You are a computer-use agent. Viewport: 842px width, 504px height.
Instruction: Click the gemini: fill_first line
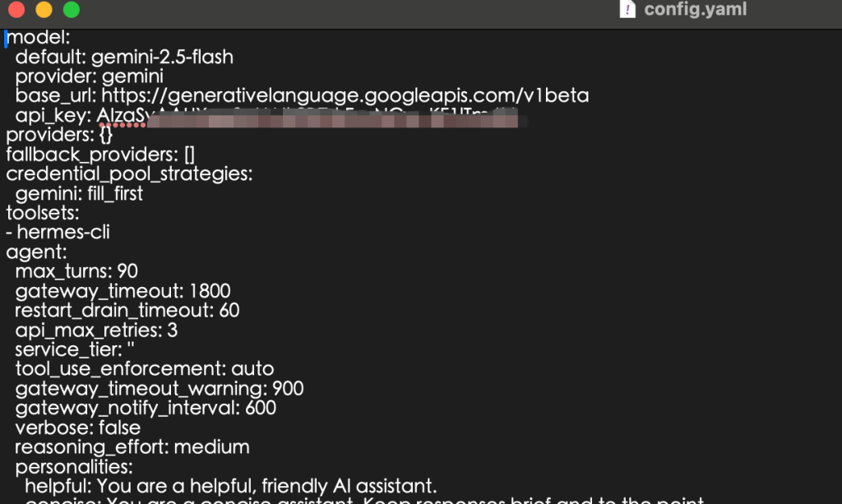click(x=79, y=193)
